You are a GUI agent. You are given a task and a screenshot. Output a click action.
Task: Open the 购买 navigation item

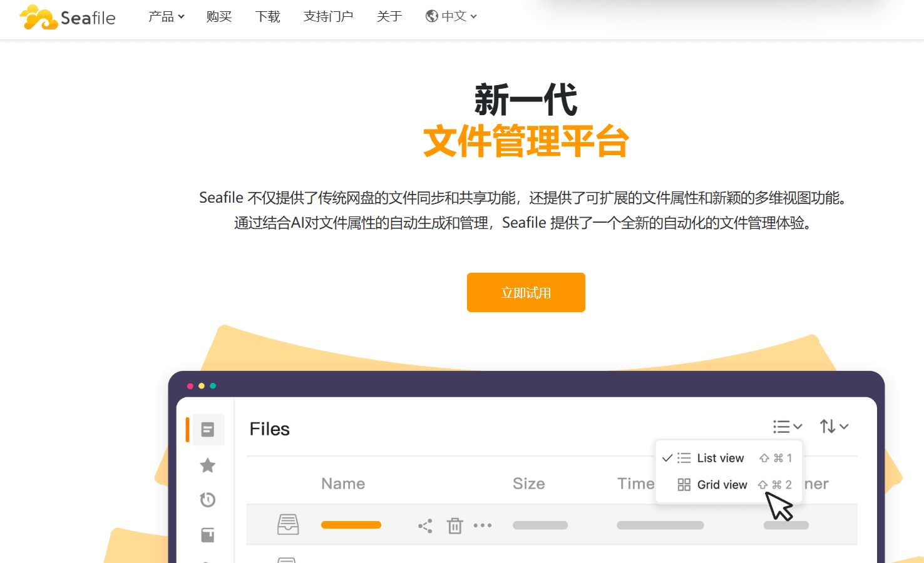click(219, 17)
